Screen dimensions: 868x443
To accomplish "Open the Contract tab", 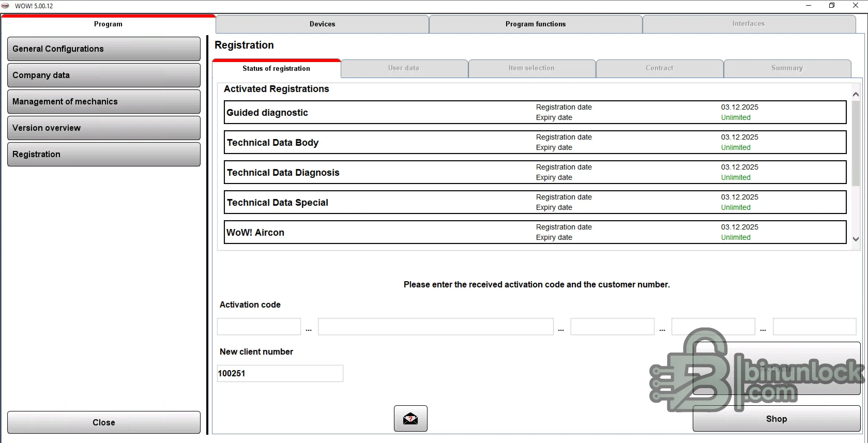I will tap(659, 68).
